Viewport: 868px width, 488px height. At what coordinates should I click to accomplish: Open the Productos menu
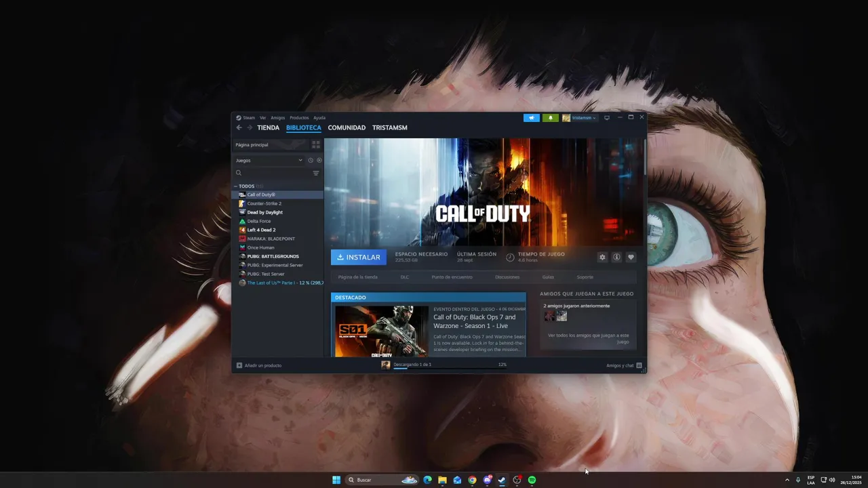coord(299,118)
